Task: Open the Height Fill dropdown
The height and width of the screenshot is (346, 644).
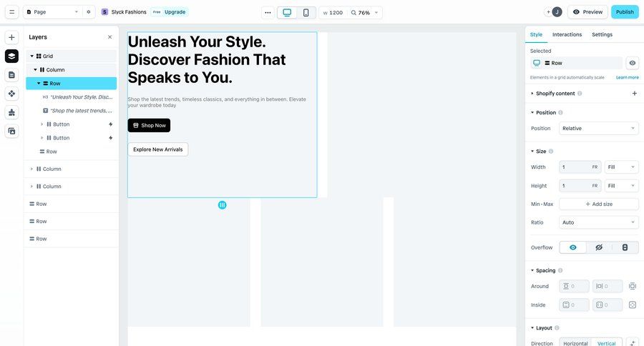Action: pyautogui.click(x=621, y=186)
